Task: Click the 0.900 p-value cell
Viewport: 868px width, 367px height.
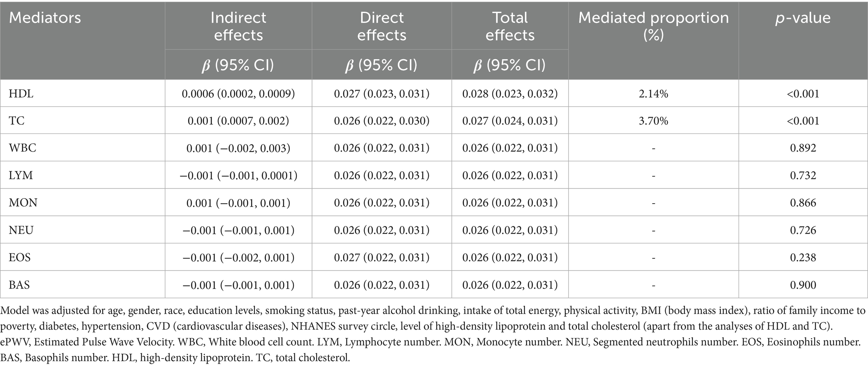Action: tap(803, 285)
